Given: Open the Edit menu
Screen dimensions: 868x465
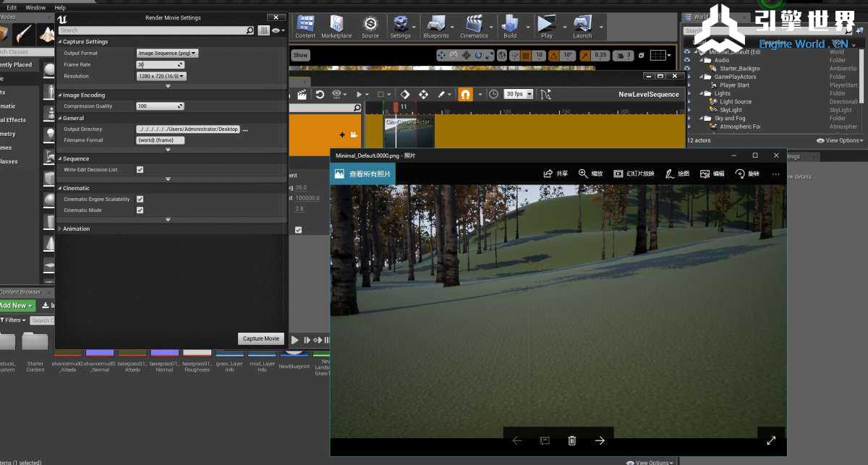Looking at the screenshot, I should pos(12,7).
